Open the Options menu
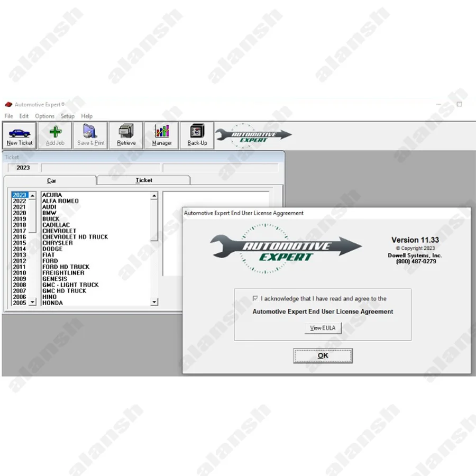 click(x=44, y=116)
